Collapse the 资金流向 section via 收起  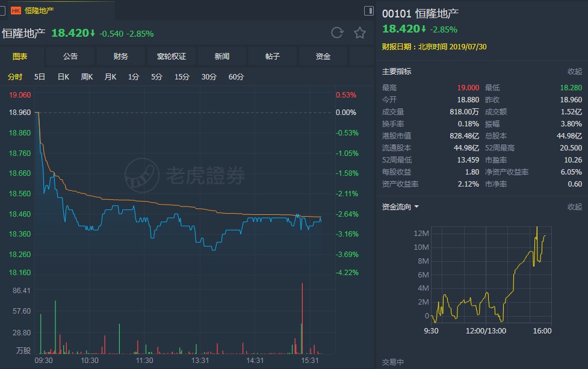point(575,207)
